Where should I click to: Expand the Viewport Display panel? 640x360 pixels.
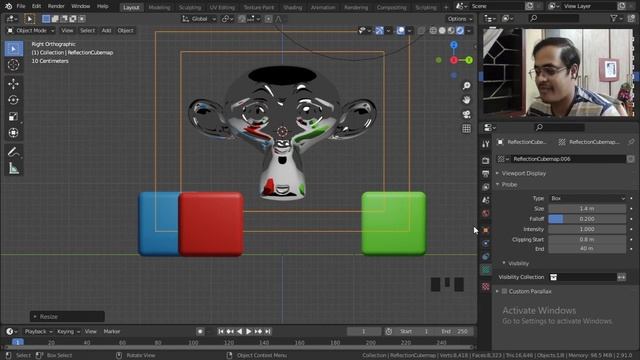(524, 173)
